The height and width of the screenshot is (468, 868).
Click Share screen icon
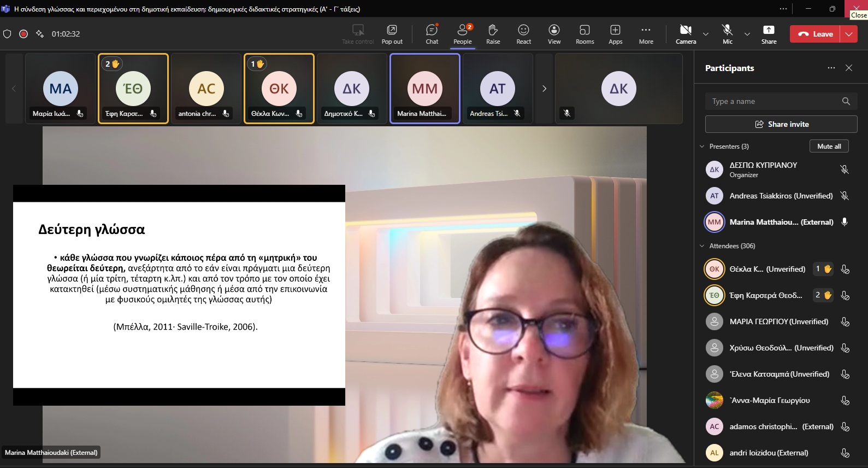tap(769, 34)
